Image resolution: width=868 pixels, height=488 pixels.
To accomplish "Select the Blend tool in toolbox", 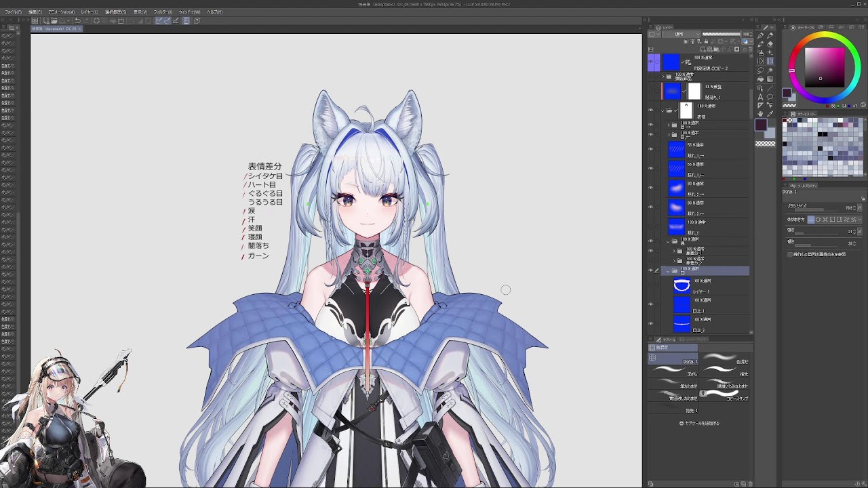I will (x=770, y=61).
